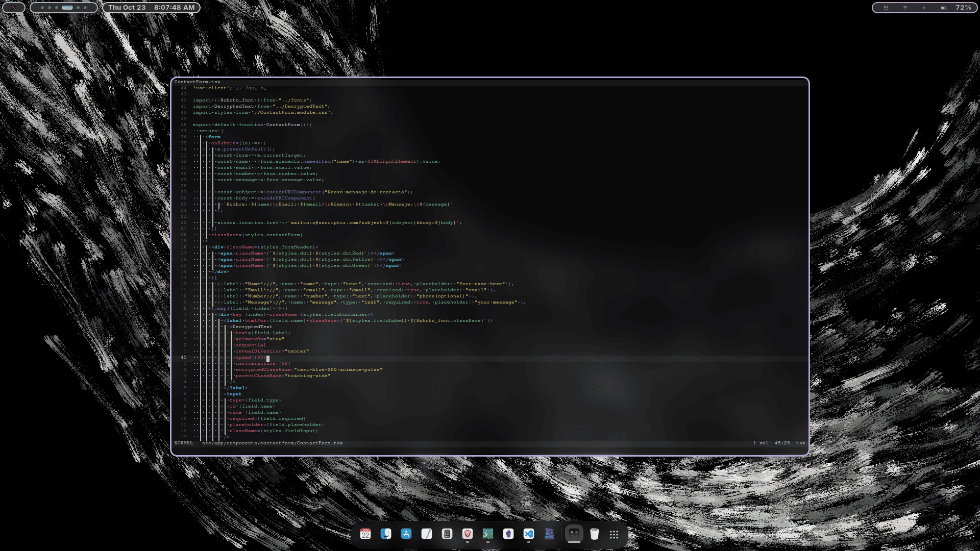Open the dots grid launcher in the dock
This screenshot has width=980, height=551.
[x=614, y=534]
